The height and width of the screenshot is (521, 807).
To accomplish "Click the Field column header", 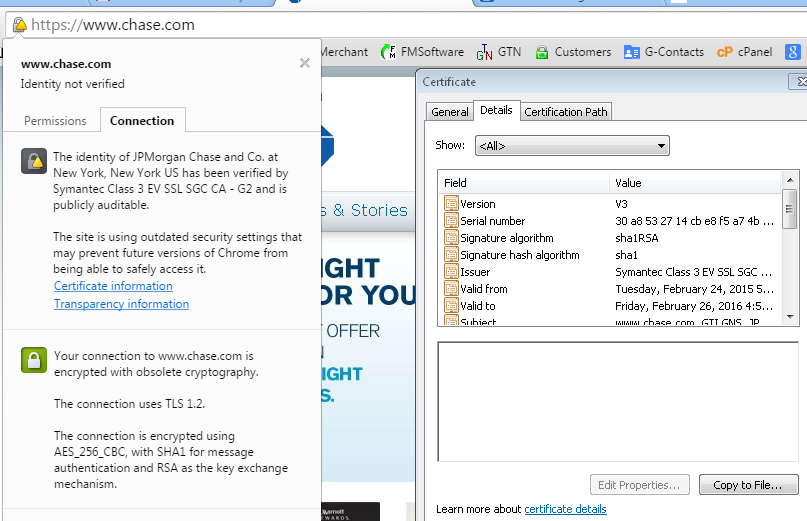I will tap(524, 183).
